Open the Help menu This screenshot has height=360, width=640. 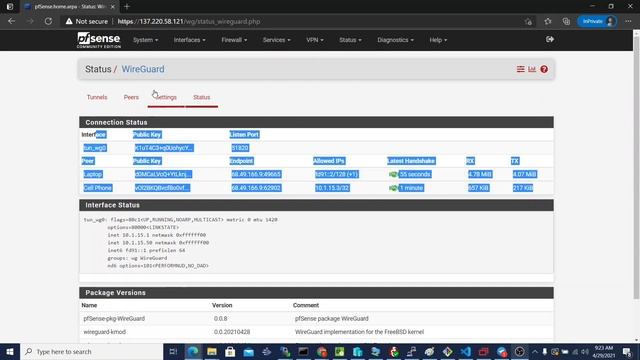tap(438, 40)
